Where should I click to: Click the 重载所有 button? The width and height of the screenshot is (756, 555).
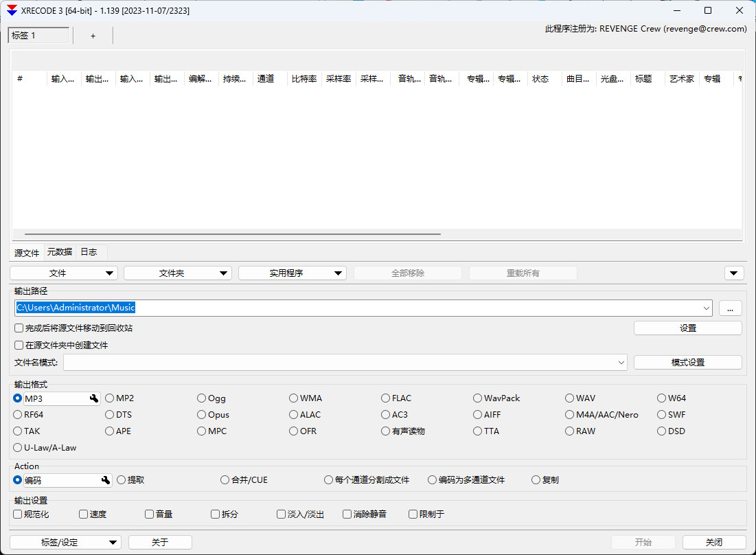523,273
